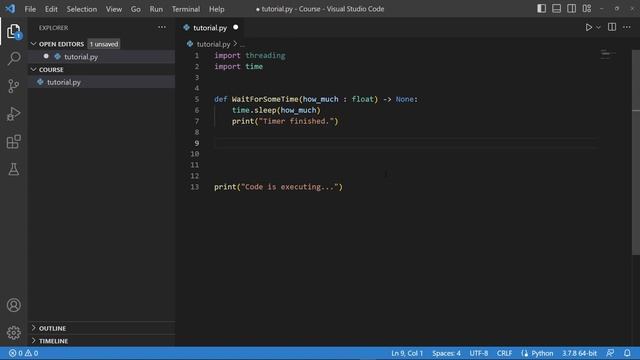Change indentation via Spaces: 4
This screenshot has width=640, height=360.
pos(446,353)
